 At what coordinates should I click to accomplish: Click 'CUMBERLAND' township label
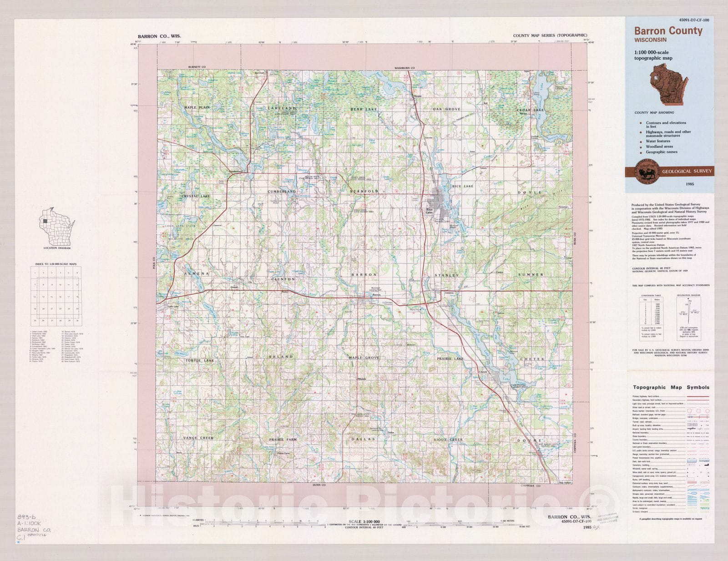[x=282, y=192]
